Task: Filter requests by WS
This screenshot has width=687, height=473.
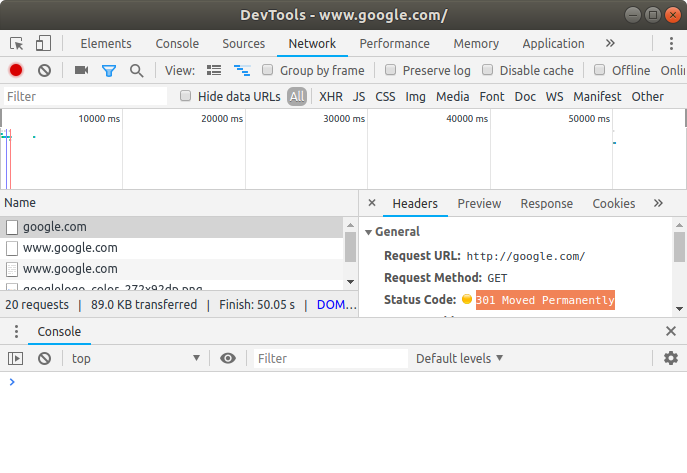Action: coord(554,96)
